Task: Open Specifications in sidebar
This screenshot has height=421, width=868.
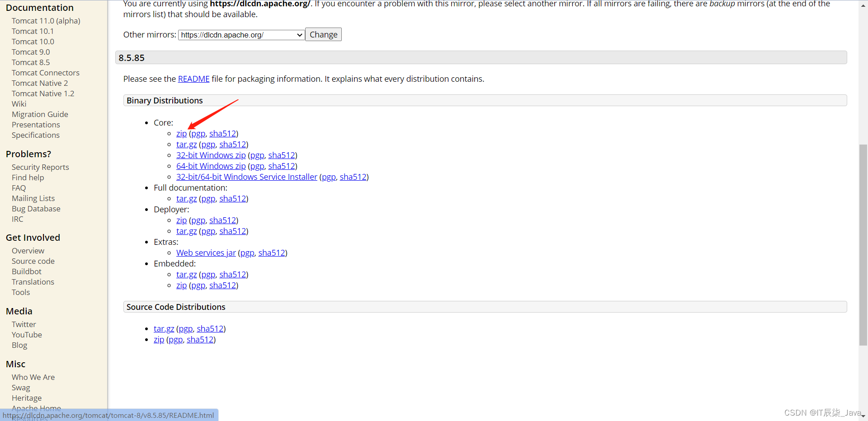Action: pos(36,135)
